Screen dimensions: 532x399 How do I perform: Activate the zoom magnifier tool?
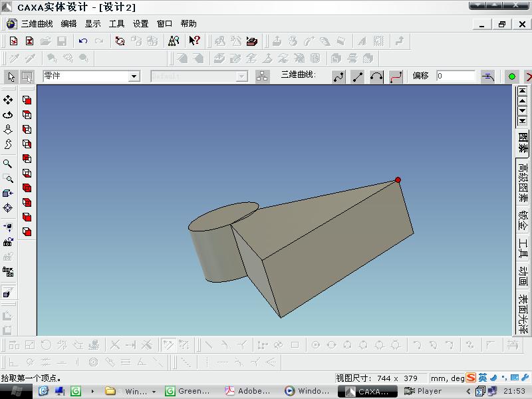click(8, 164)
